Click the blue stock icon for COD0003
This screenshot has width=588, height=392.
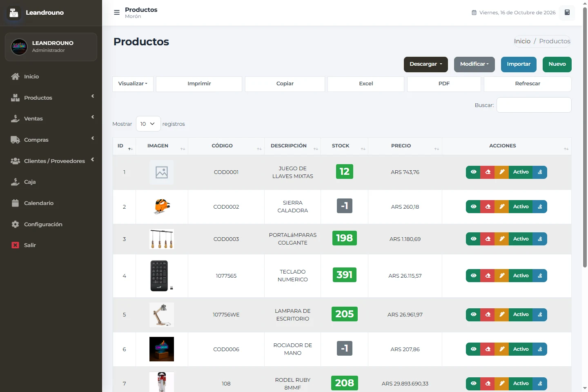[x=540, y=239]
